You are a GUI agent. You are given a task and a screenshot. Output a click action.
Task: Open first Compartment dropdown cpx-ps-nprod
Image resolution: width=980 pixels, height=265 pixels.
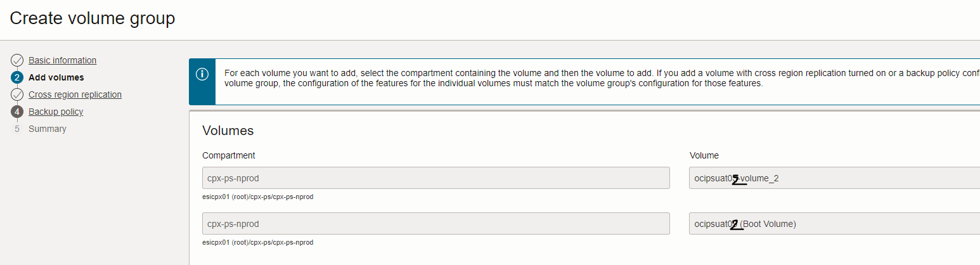pos(435,178)
